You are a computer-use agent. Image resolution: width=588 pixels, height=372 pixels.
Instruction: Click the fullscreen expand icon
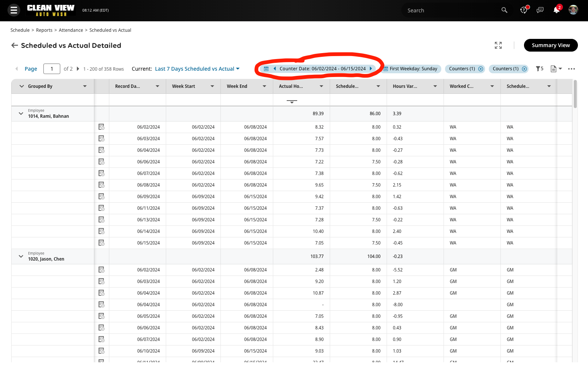click(x=498, y=45)
